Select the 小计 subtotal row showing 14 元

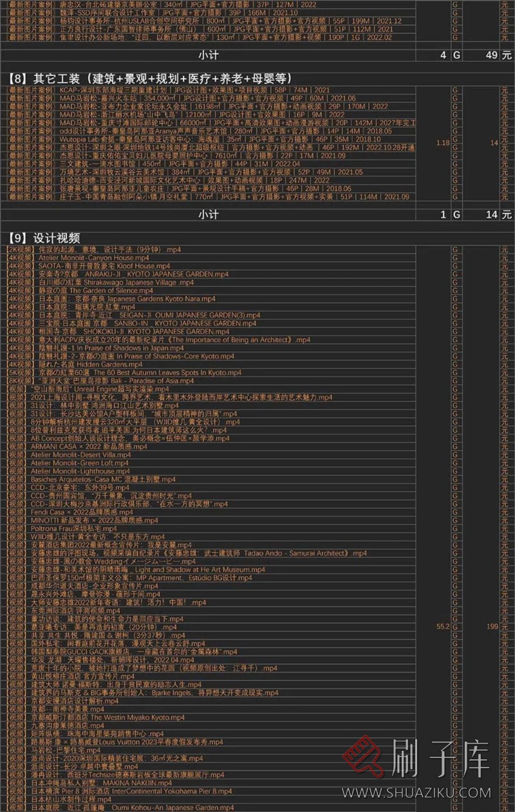(x=212, y=214)
